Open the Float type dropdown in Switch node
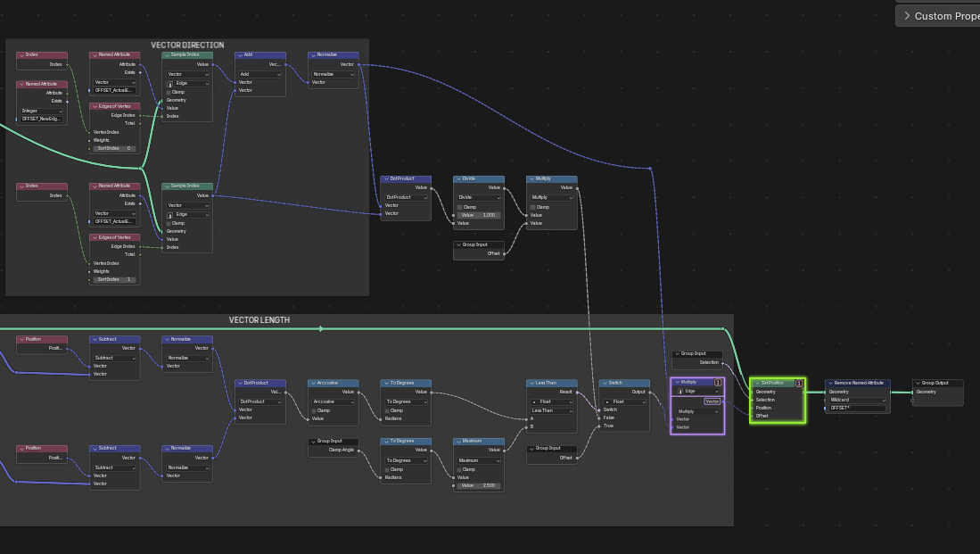Viewport: 980px width, 554px height. click(624, 401)
